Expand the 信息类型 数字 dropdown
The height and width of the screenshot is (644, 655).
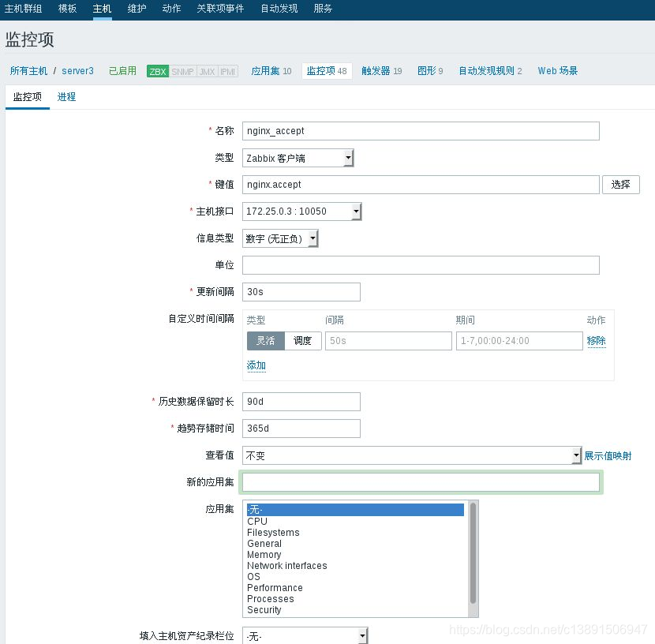(x=280, y=238)
